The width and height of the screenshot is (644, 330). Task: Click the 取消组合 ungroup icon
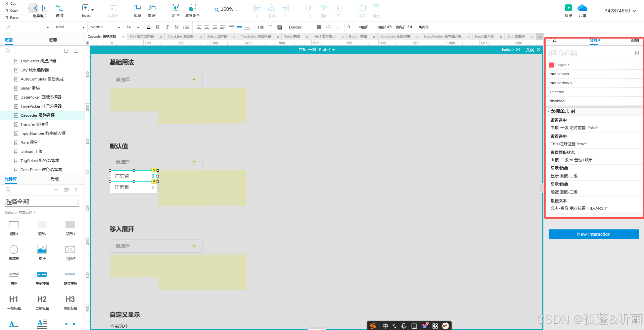tap(192, 8)
